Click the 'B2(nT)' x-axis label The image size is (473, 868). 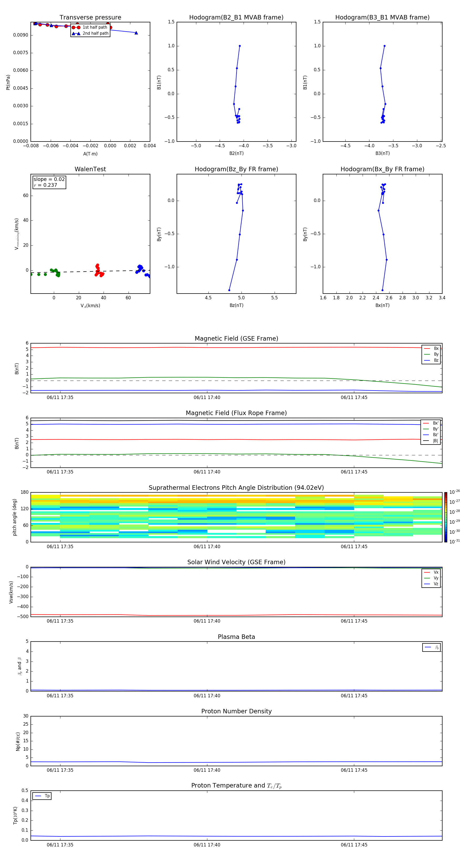tap(236, 153)
